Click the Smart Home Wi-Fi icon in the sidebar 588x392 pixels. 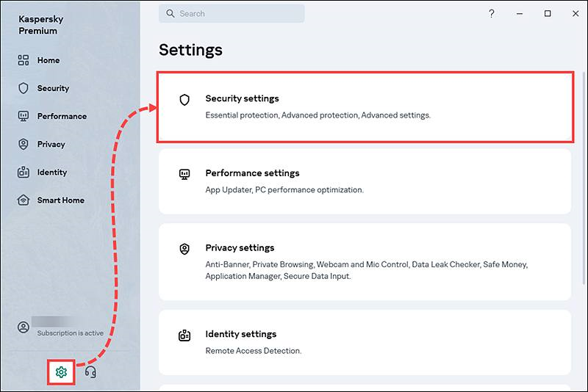pos(24,200)
